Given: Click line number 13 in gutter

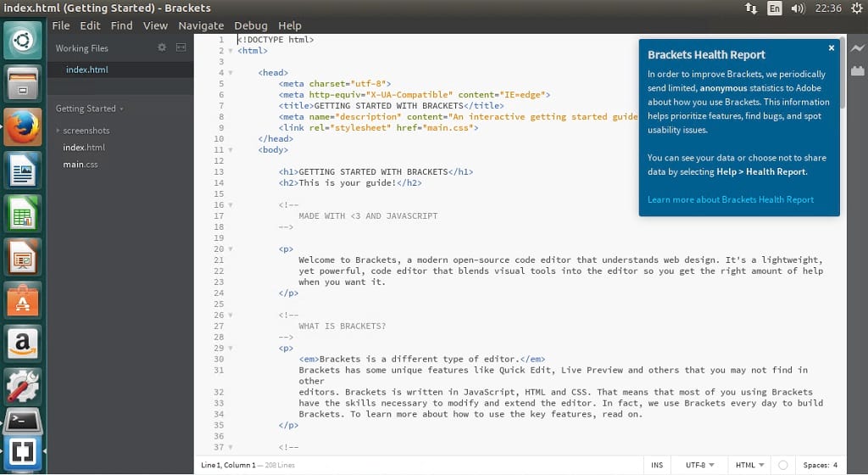Looking at the screenshot, I should (219, 171).
